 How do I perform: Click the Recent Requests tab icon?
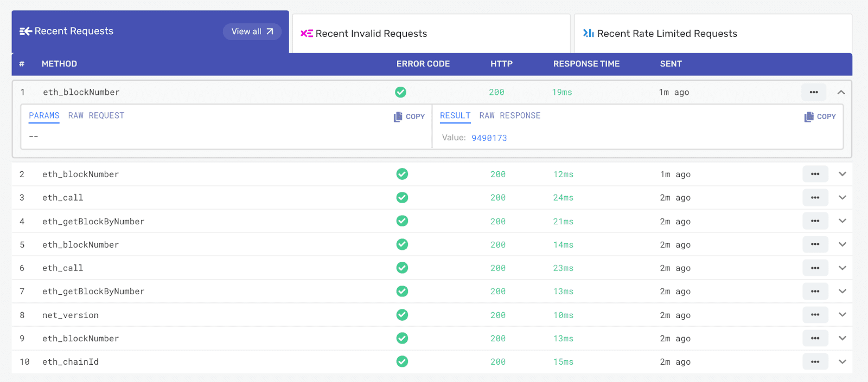[x=25, y=31]
